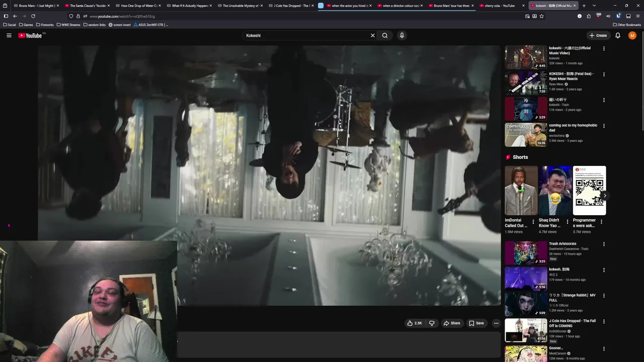Open the list all tabs chevron
The width and height of the screenshot is (644, 362).
click(x=594, y=6)
